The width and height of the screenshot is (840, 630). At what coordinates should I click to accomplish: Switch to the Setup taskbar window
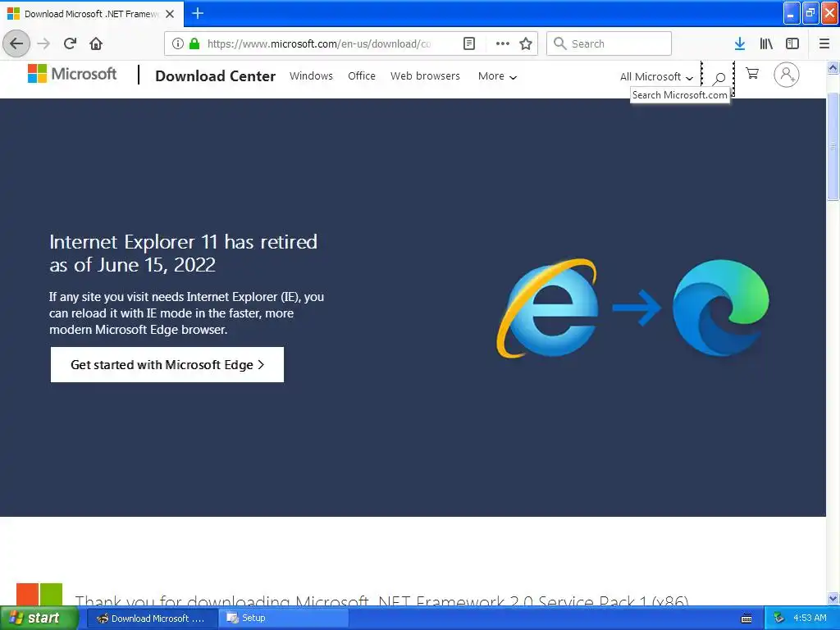pyautogui.click(x=285, y=619)
